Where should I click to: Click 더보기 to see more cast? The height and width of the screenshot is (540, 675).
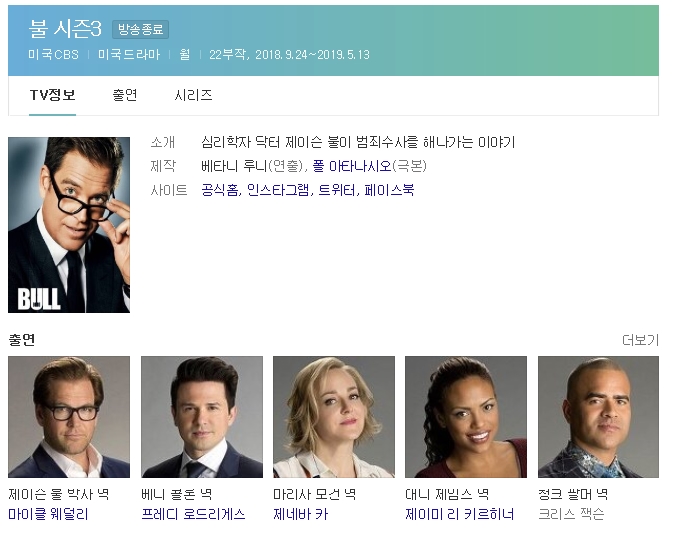click(641, 340)
